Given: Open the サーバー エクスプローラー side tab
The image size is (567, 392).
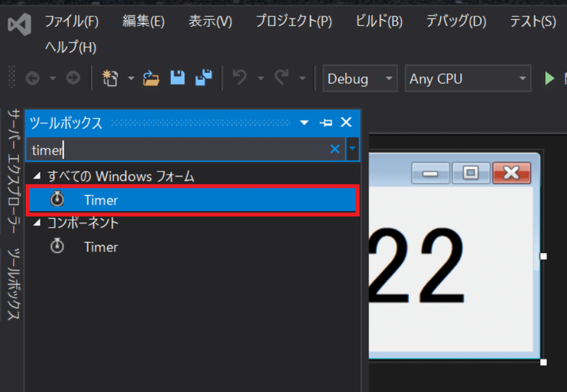Looking at the screenshot, I should click(13, 171).
